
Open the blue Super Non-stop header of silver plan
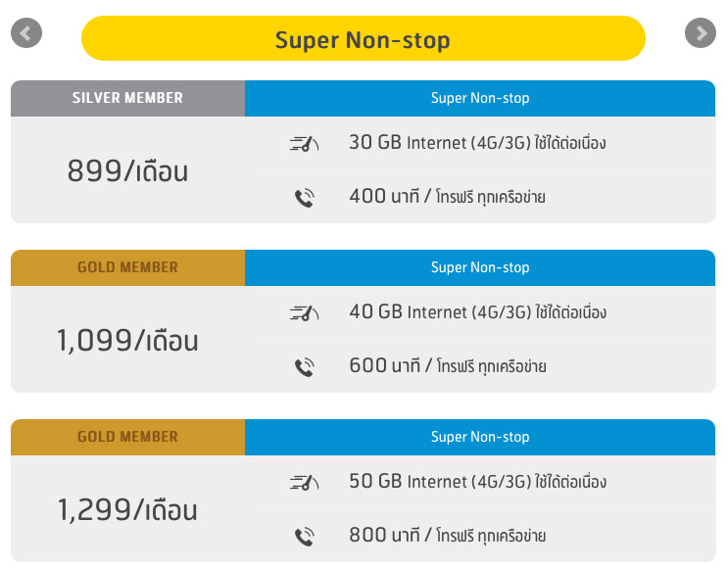click(480, 98)
